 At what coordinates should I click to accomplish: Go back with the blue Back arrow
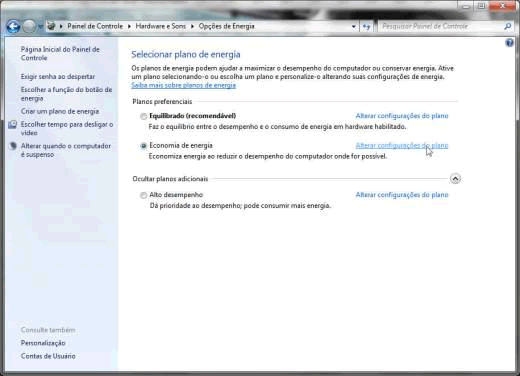[13, 26]
